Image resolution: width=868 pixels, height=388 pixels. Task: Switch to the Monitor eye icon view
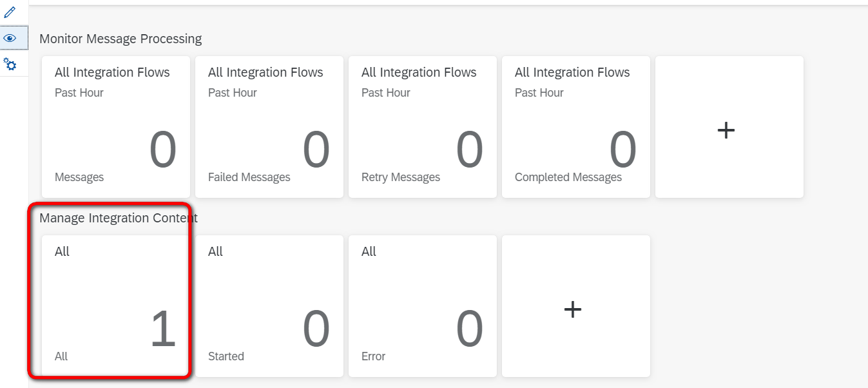click(x=10, y=38)
